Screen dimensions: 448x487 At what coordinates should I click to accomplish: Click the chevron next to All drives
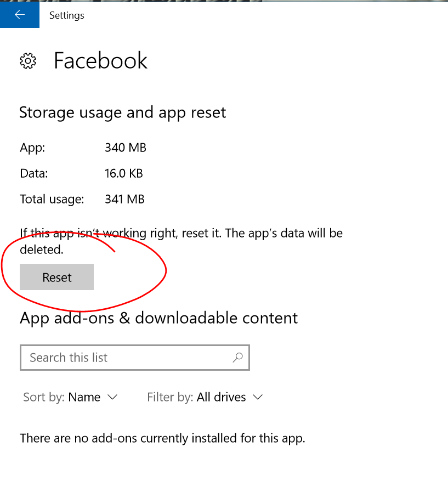(x=258, y=397)
